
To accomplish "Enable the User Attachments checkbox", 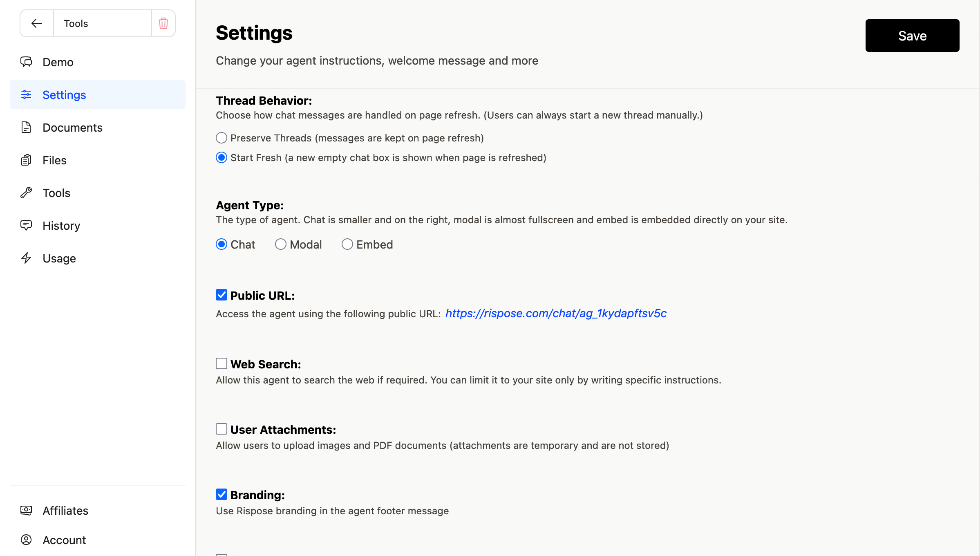I will tap(222, 429).
